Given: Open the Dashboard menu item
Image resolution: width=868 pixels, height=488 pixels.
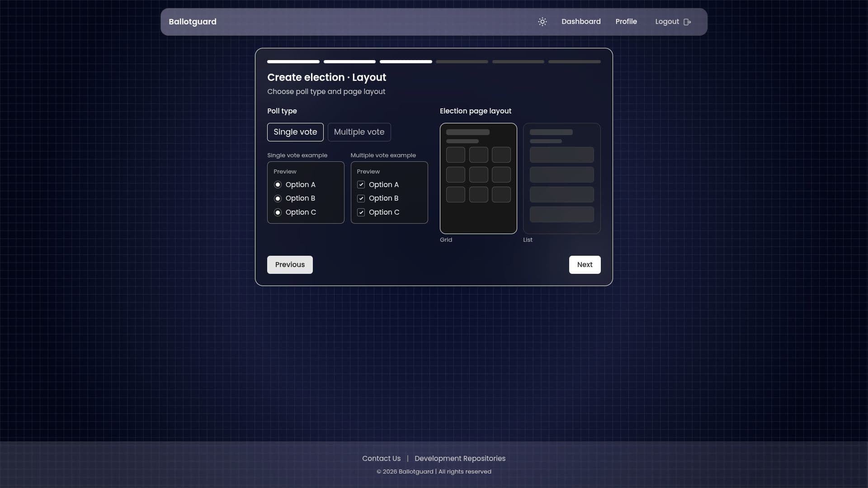Looking at the screenshot, I should [581, 22].
